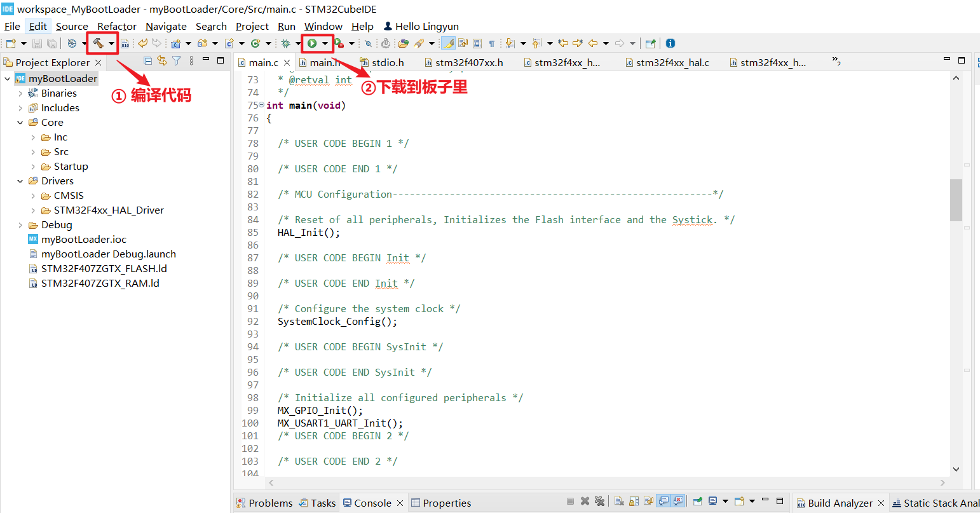
Task: Open the Window menu
Action: pos(323,26)
